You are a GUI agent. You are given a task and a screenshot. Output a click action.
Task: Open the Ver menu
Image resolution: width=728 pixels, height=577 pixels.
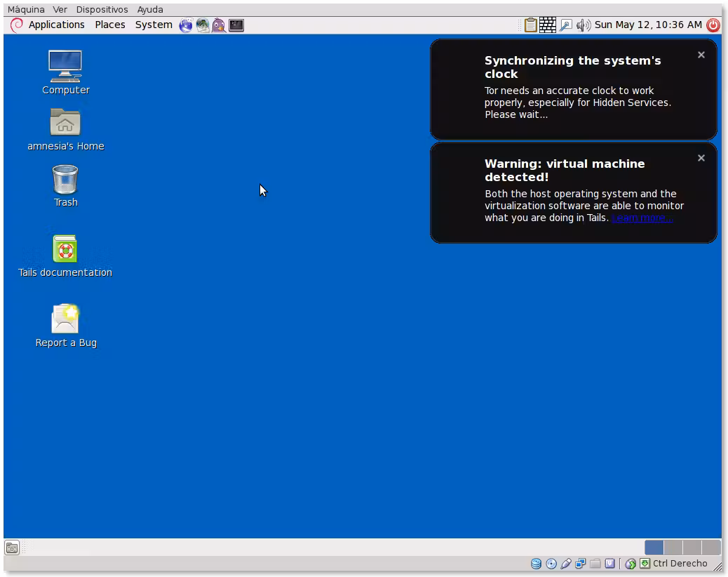coord(60,9)
